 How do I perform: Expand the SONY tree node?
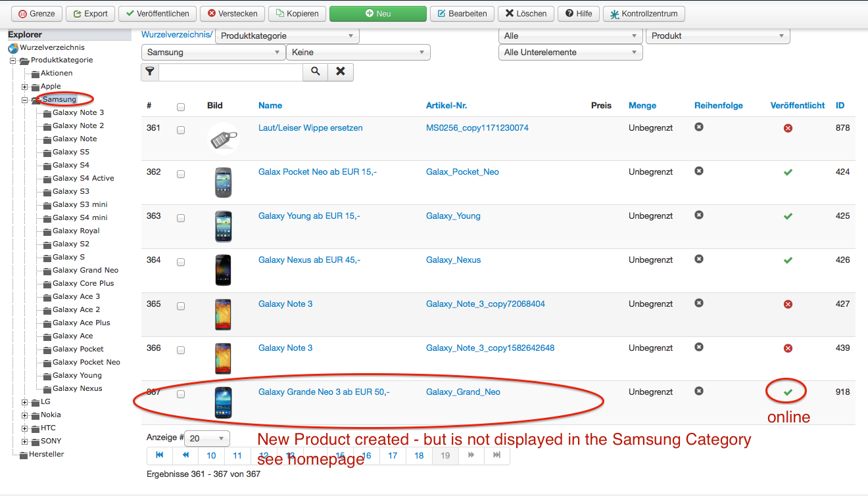(x=25, y=441)
